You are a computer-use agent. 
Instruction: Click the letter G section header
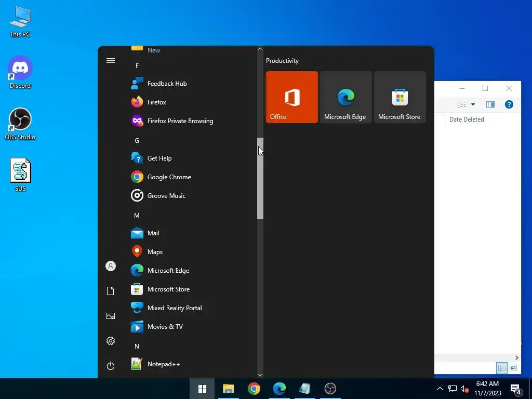[137, 140]
